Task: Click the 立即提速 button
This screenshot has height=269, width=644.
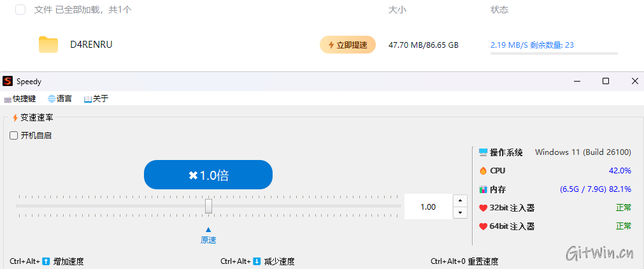Action: coord(348,45)
